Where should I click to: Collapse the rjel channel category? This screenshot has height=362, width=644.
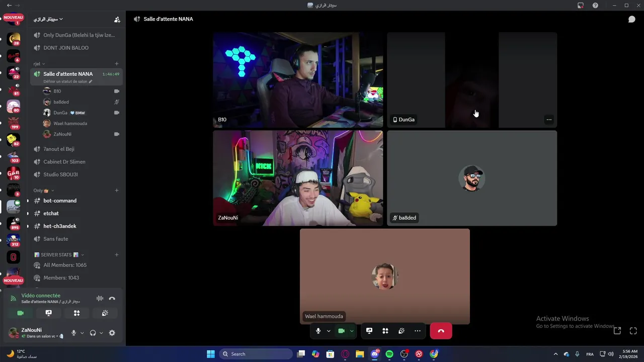pyautogui.click(x=39, y=64)
